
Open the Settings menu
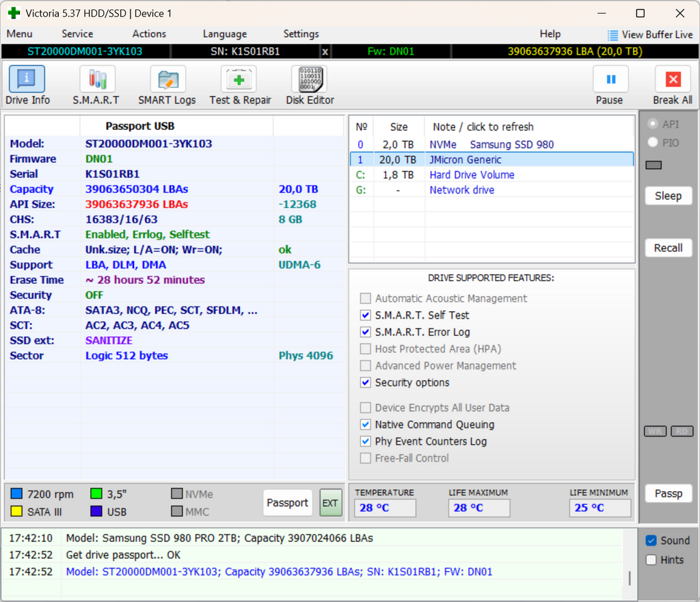pyautogui.click(x=301, y=34)
